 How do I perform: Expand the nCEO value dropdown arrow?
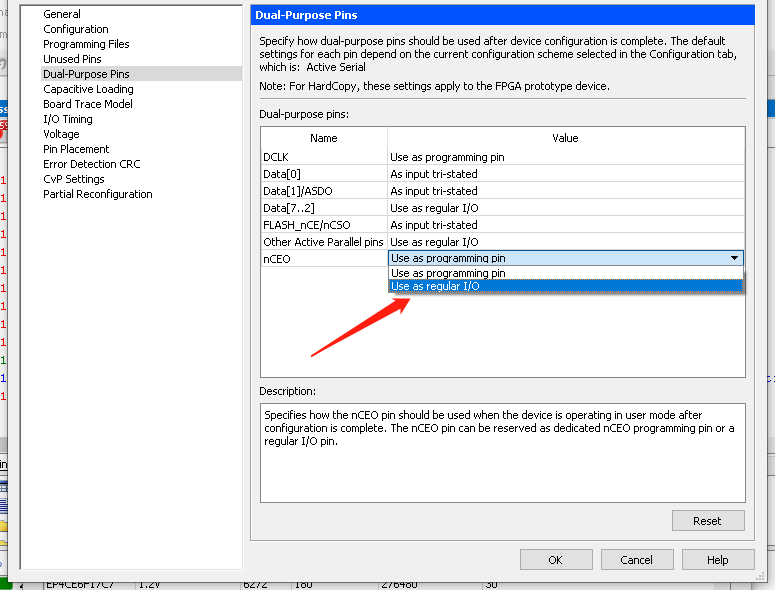(734, 258)
